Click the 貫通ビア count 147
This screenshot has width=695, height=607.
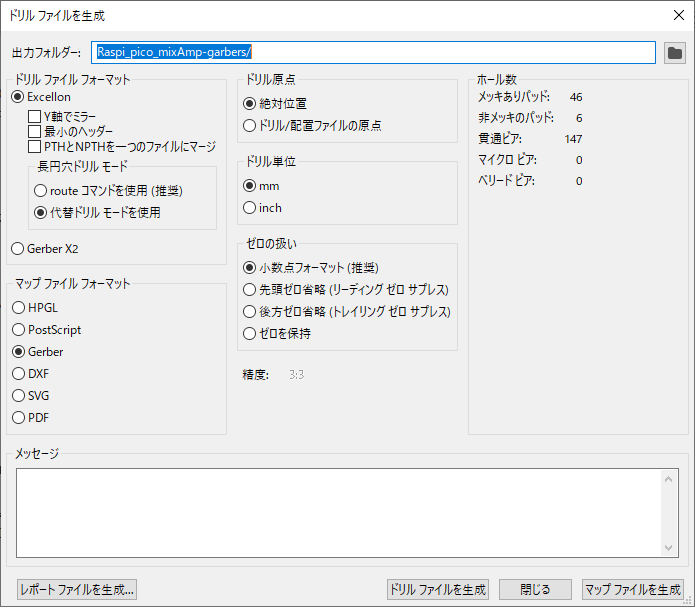pos(573,139)
